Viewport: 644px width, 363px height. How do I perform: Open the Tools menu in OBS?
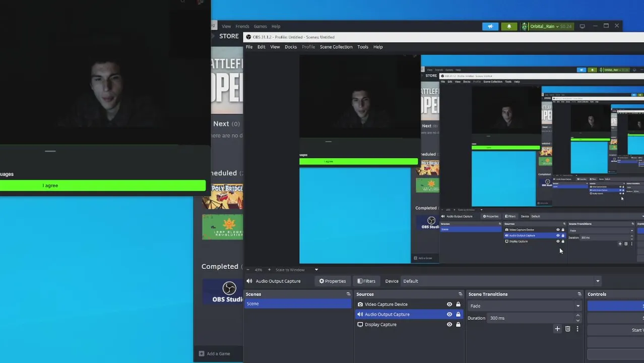[363, 47]
